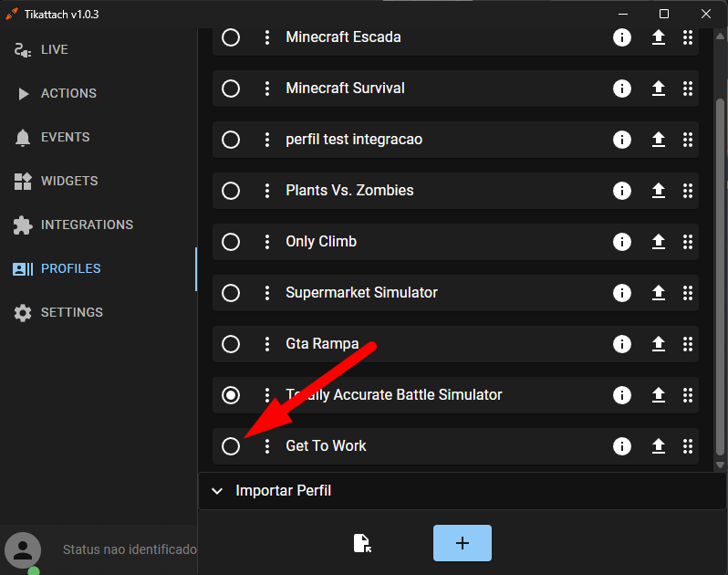Click the scrollbar down arrow

(720, 465)
